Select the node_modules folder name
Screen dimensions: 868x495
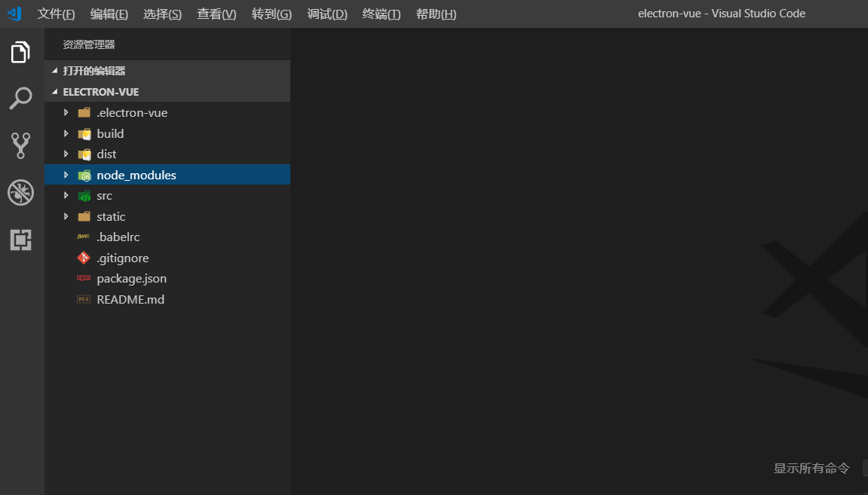136,176
